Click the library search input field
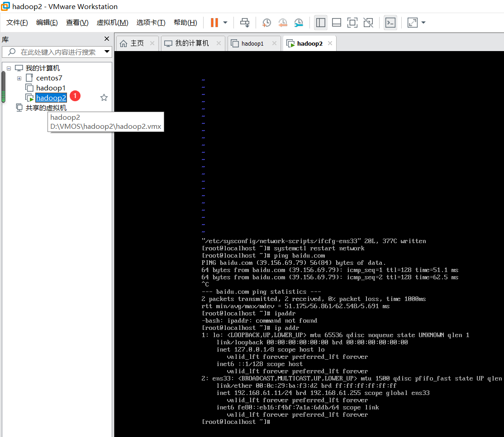The width and height of the screenshot is (504, 437). coord(58,52)
